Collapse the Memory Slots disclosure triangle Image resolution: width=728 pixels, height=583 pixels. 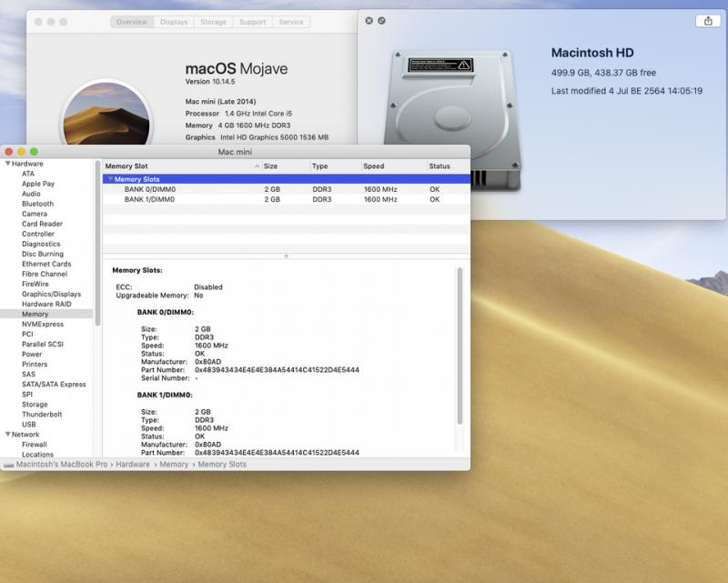[x=110, y=179]
